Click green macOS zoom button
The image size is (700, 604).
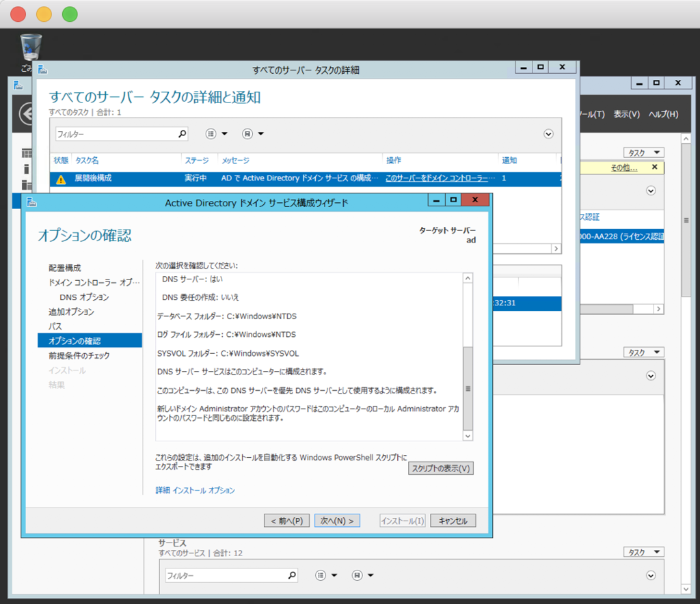[70, 14]
